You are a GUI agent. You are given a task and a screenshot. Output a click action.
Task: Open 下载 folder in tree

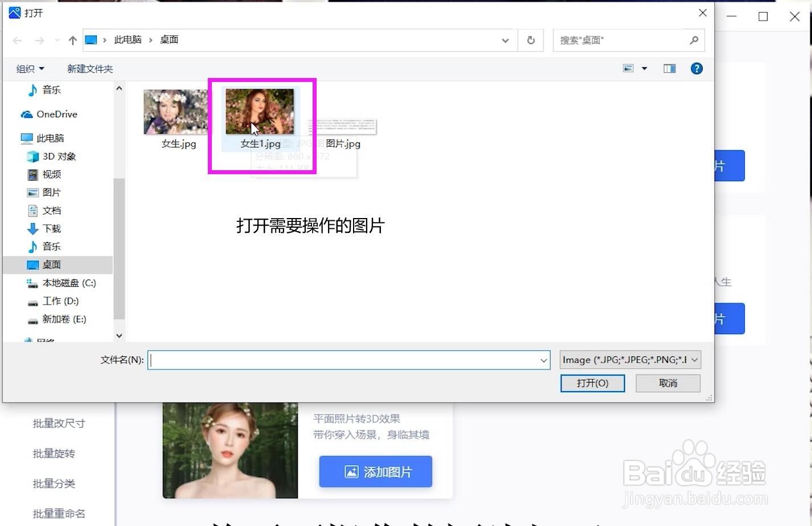tap(44, 229)
